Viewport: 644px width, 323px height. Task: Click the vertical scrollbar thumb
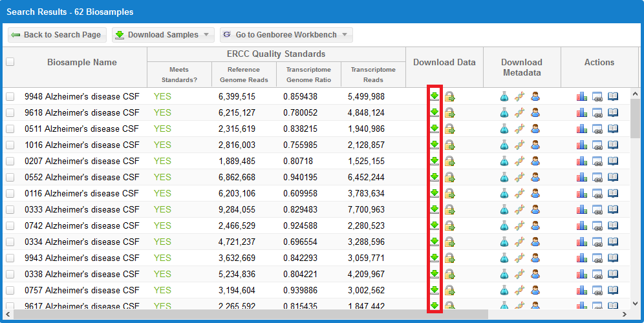tap(635, 120)
